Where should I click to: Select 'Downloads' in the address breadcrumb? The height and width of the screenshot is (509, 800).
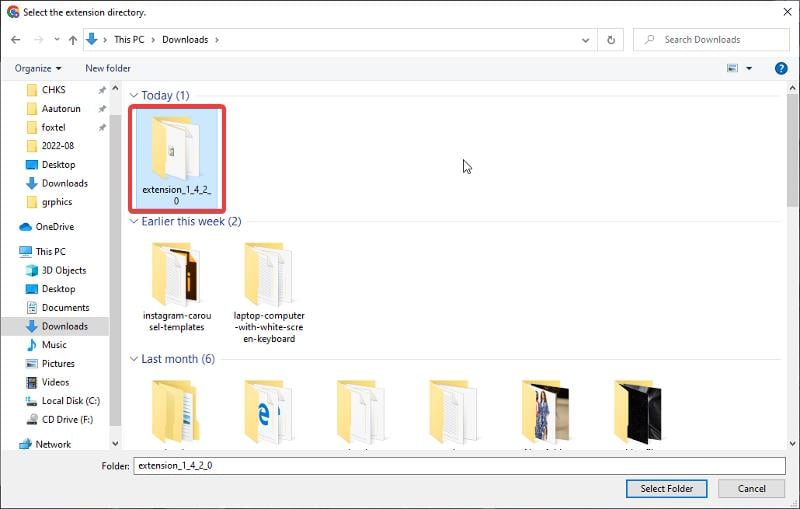tap(185, 40)
